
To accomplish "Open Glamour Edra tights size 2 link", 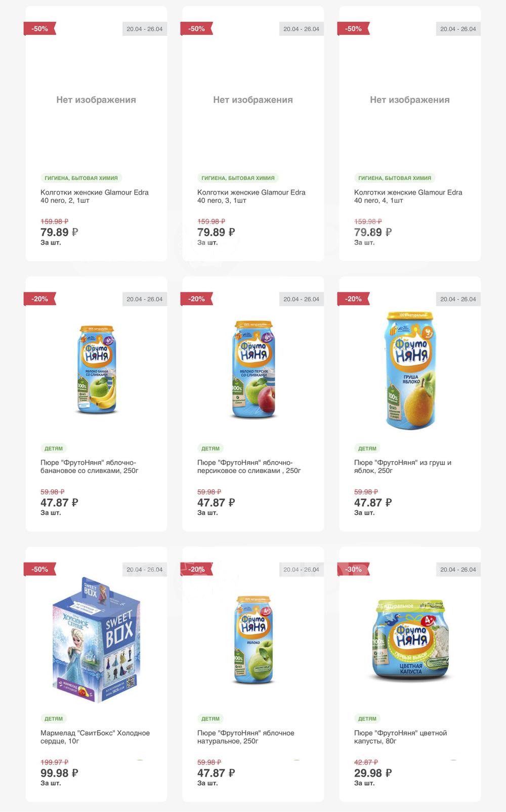I will tap(94, 196).
